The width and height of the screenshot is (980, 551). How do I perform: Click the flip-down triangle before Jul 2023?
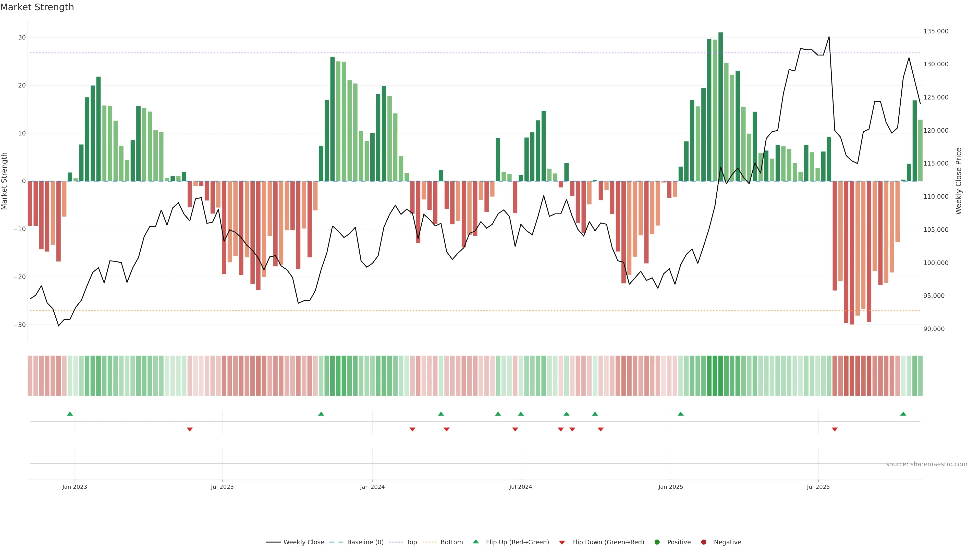(190, 429)
